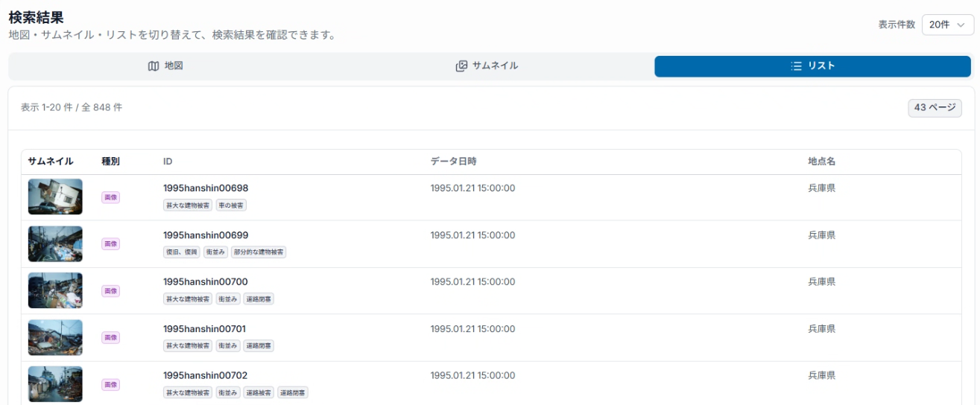Click 道路閉塞 tag under 1995hanshin00702
This screenshot has width=980, height=405.
click(293, 393)
